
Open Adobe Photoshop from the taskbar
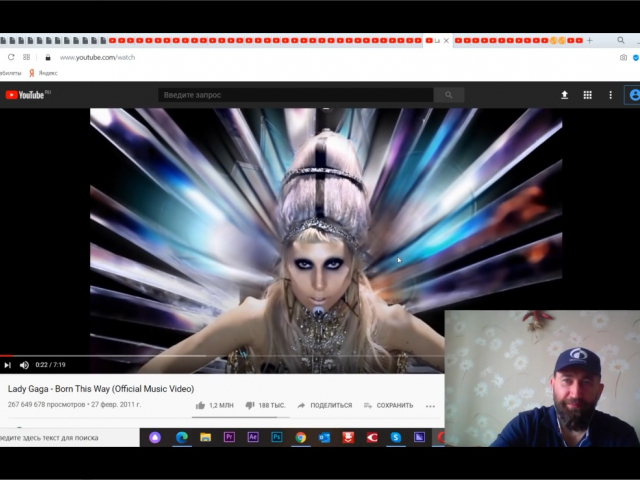276,437
